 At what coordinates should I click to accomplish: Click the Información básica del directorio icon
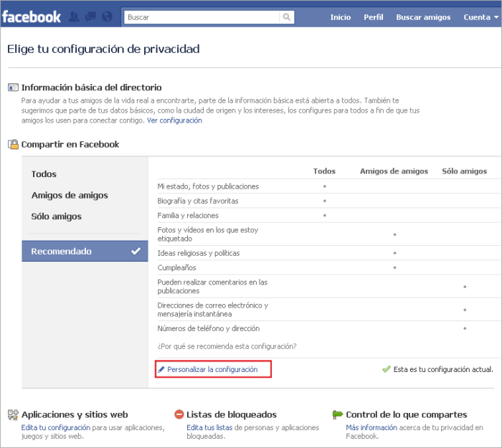[x=13, y=87]
